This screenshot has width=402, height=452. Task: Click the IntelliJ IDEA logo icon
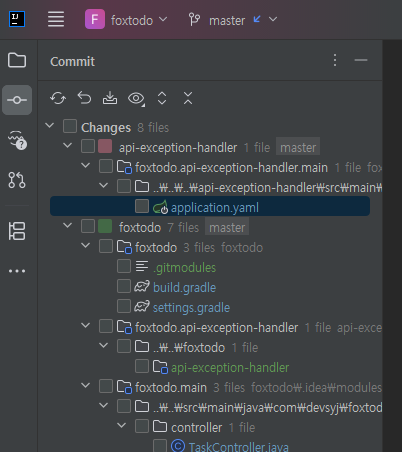pos(17,19)
